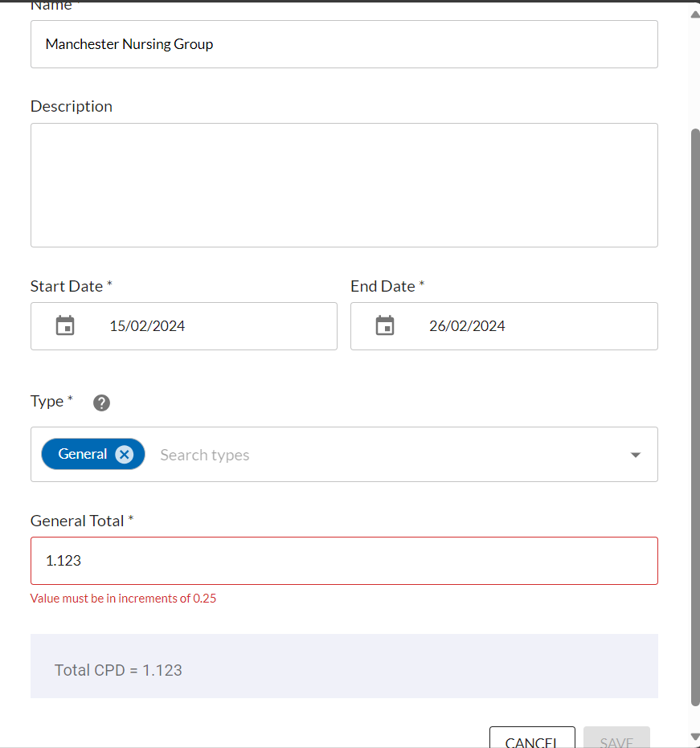Click the scrollbar down arrow
The width and height of the screenshot is (700, 748).
(x=694, y=736)
